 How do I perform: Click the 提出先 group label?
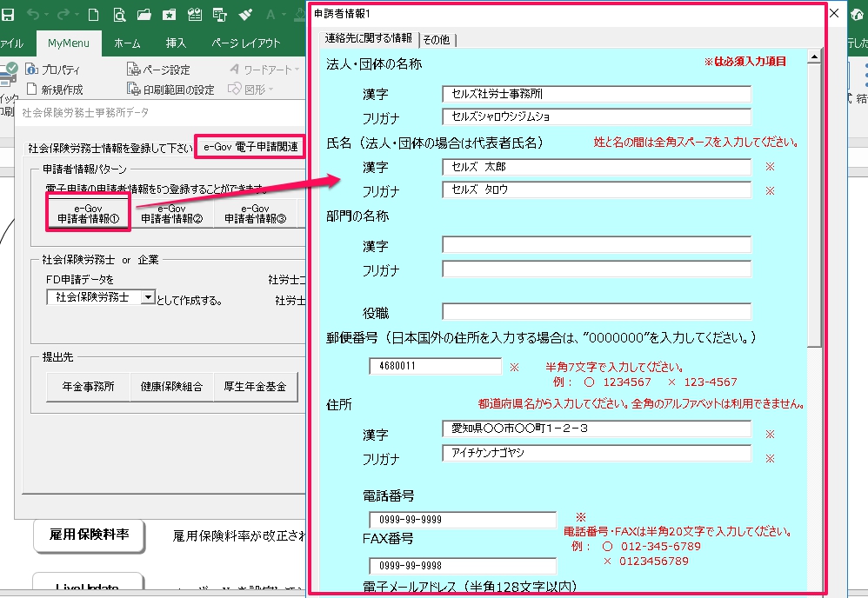point(58,357)
